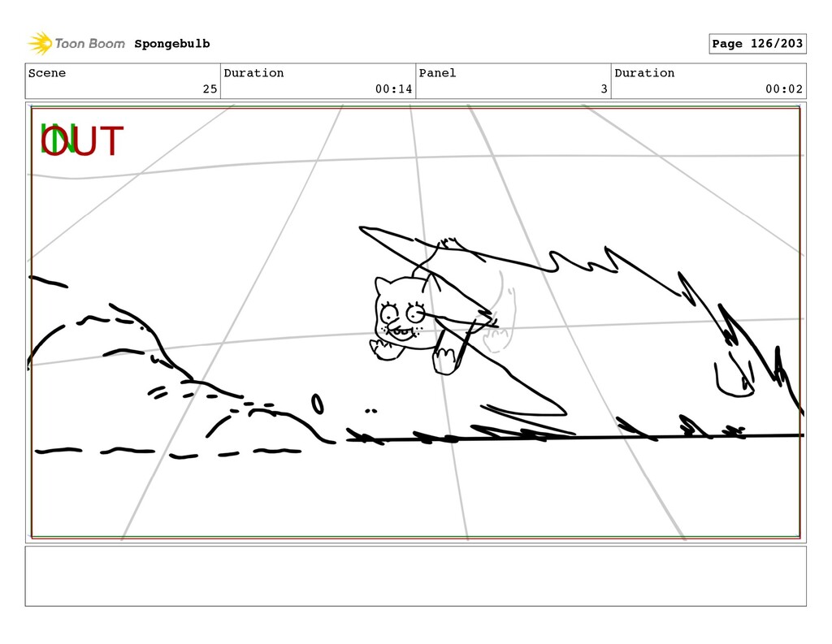Click the Scene label

point(47,73)
